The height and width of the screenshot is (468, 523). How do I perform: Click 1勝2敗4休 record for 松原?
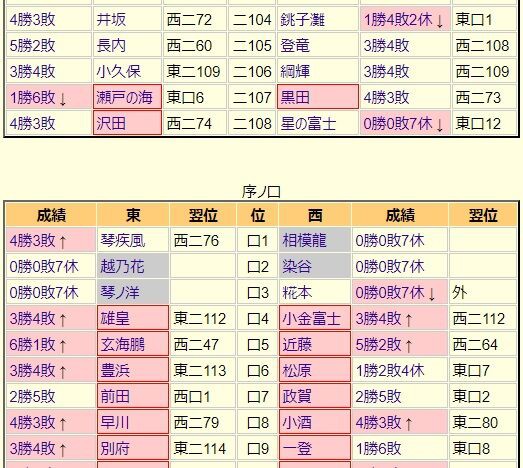point(390,371)
